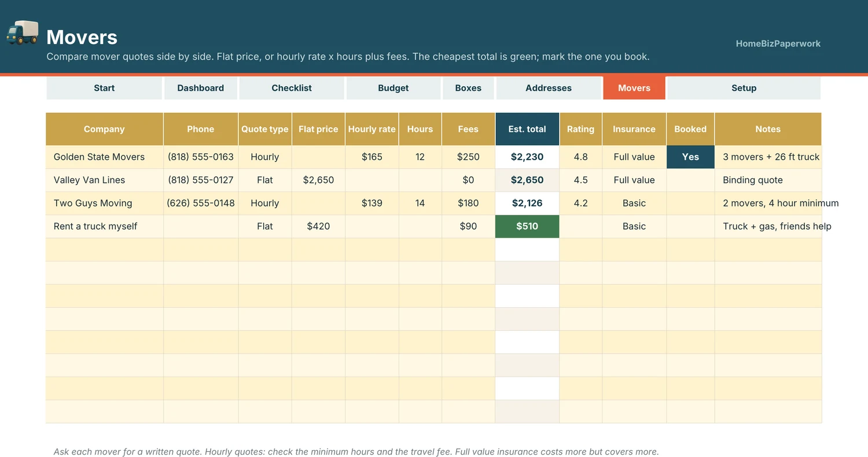Select the Est. total column header
868x457 pixels.
[527, 129]
